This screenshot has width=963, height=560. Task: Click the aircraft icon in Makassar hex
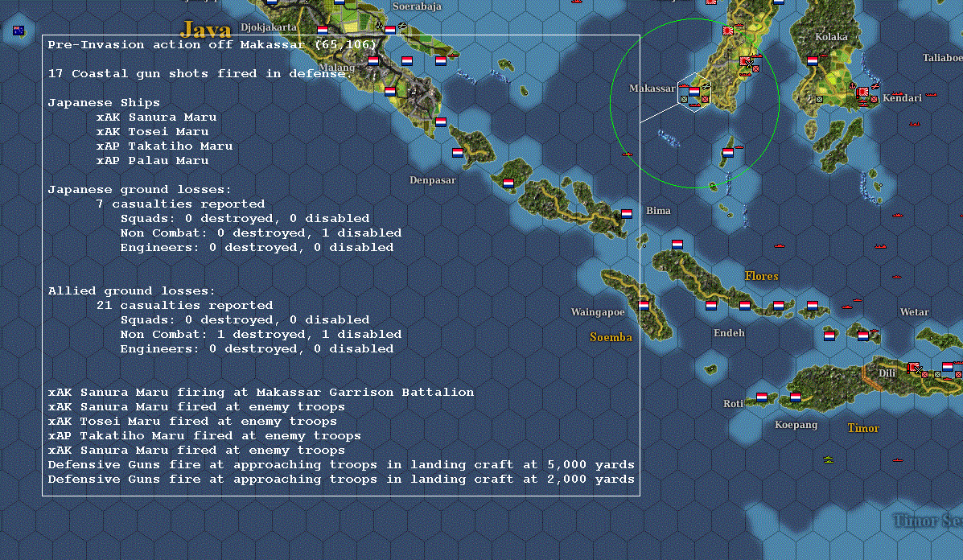[706, 86]
